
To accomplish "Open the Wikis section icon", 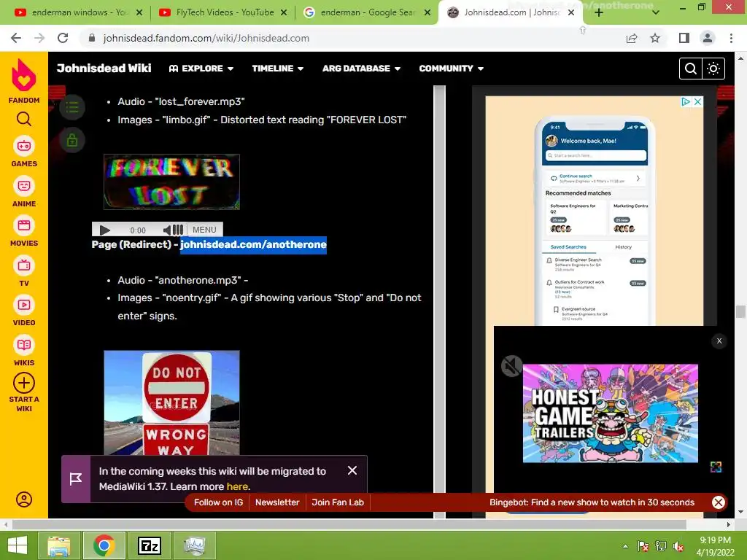I will click(24, 345).
